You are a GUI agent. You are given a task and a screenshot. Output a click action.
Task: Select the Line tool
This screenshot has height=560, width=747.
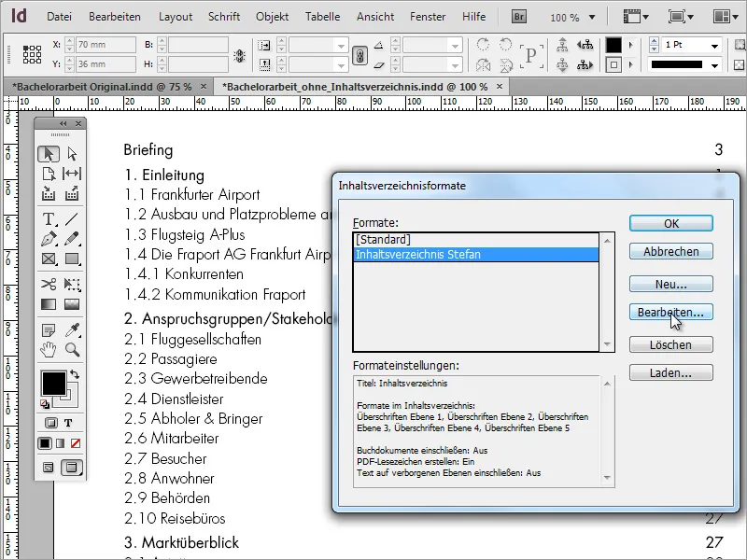[72, 219]
